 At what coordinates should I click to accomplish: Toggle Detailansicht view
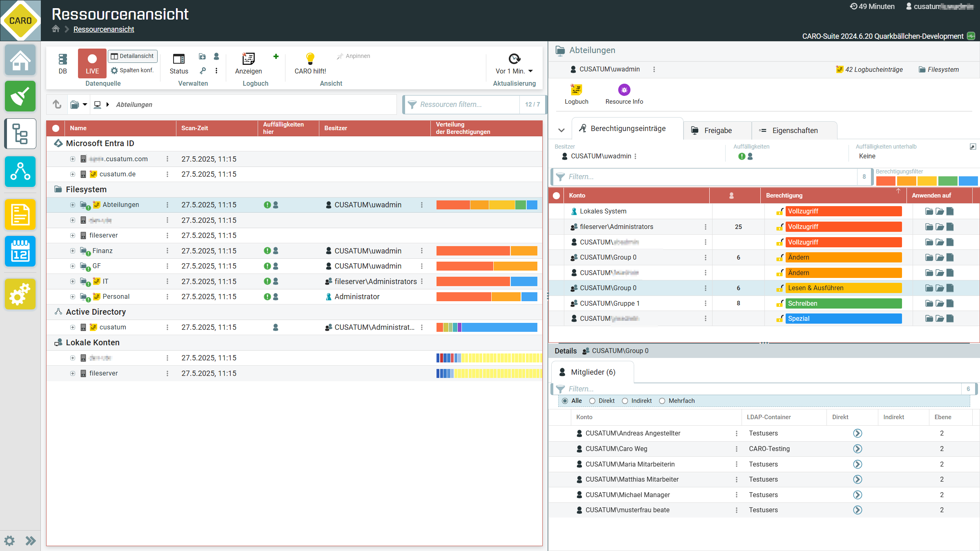pyautogui.click(x=133, y=56)
